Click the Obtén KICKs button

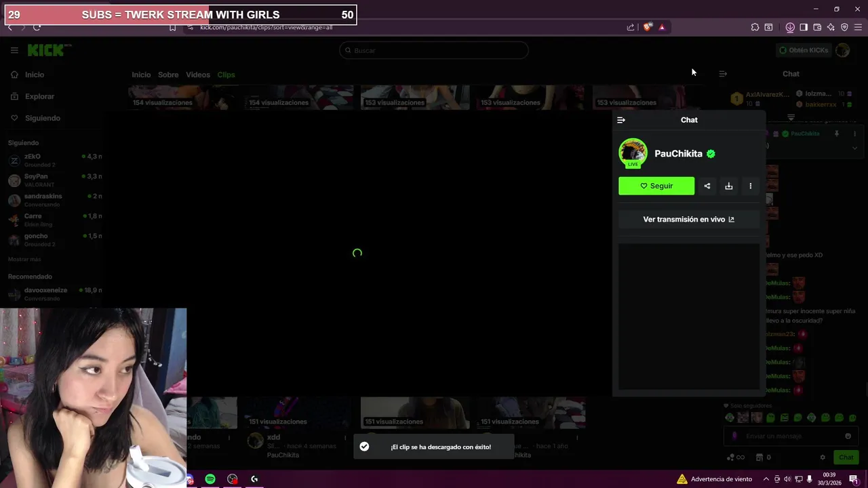[804, 50]
